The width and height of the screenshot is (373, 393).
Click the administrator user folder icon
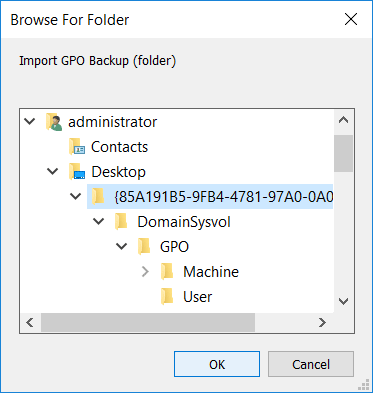[x=54, y=122]
